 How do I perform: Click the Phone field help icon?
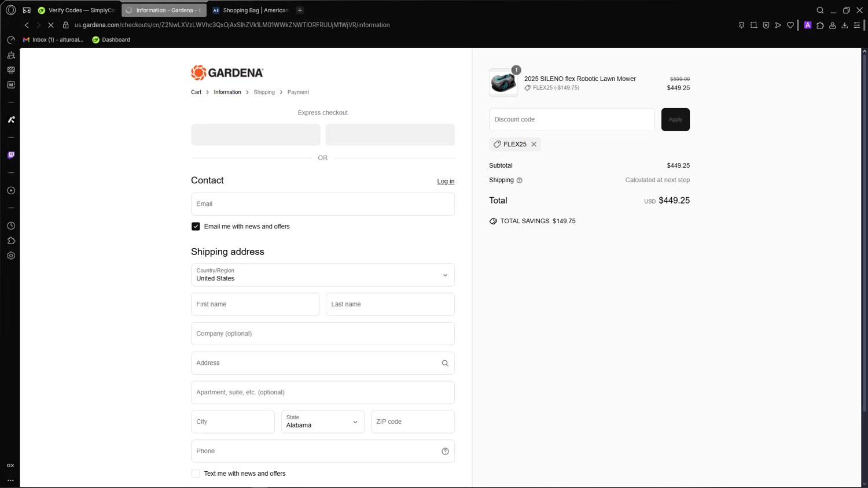(445, 451)
